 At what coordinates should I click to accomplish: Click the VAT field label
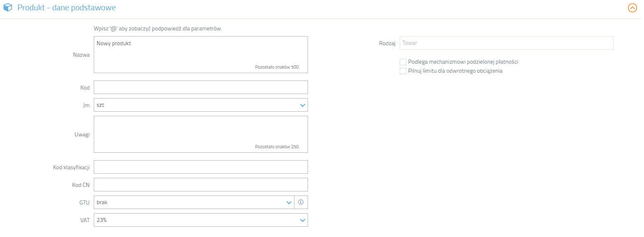coord(85,220)
